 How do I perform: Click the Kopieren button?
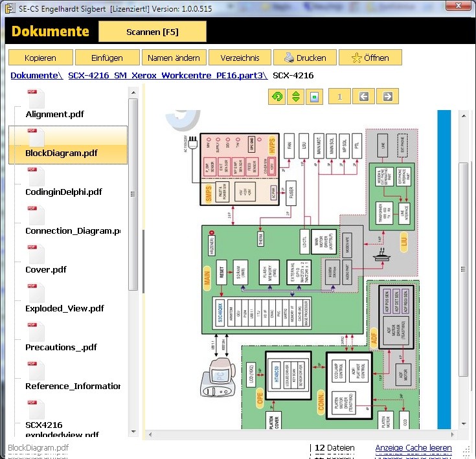click(x=40, y=58)
